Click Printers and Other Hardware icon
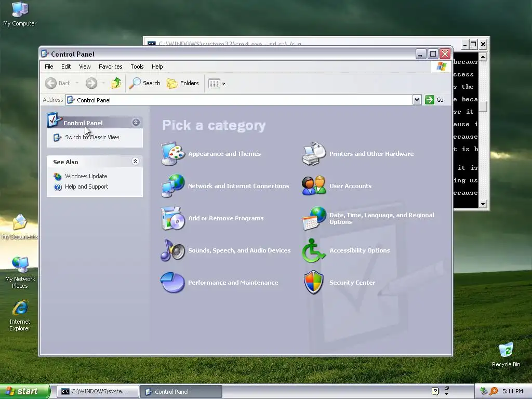 (x=314, y=154)
